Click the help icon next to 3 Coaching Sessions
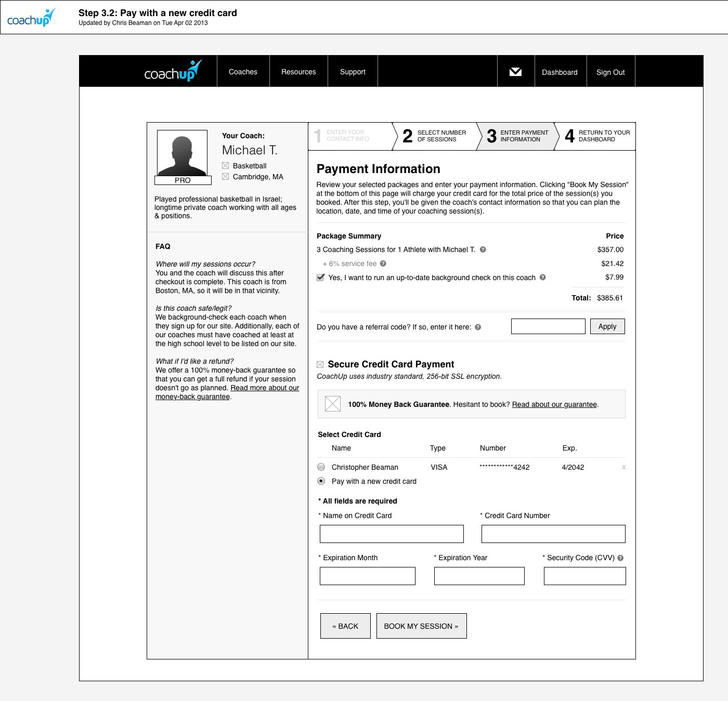Viewport: 728px width, 701px height. (483, 249)
